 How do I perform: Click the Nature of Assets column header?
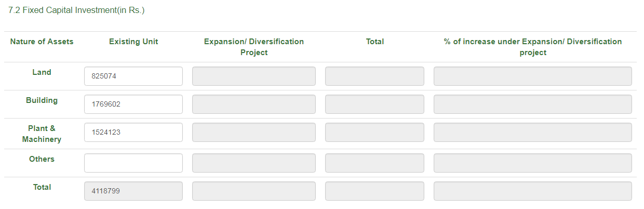coord(42,42)
